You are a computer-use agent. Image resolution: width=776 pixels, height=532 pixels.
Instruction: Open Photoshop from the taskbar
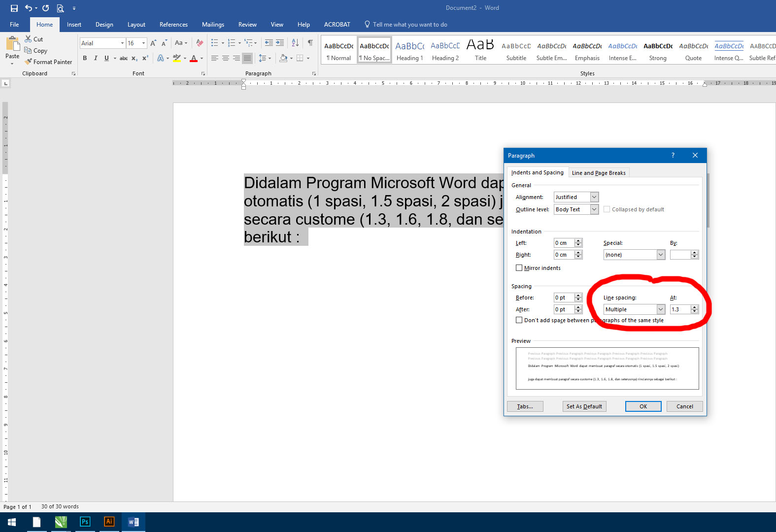(85, 522)
